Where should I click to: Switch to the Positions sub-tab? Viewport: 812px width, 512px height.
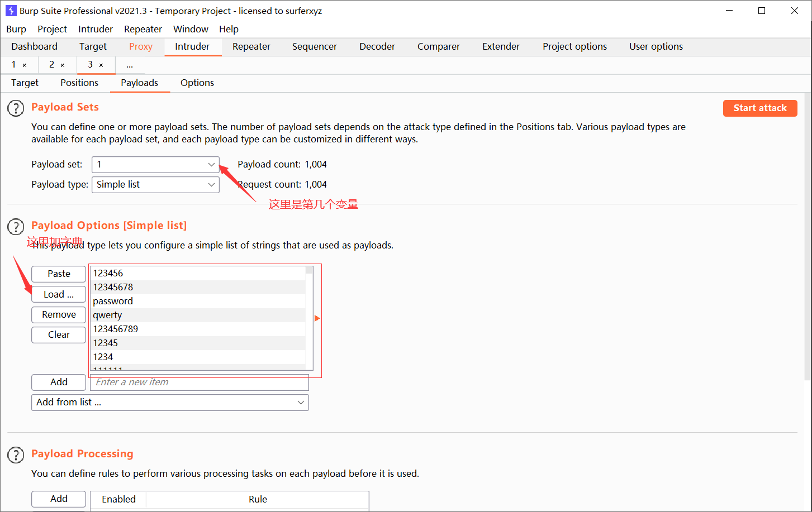tap(79, 83)
